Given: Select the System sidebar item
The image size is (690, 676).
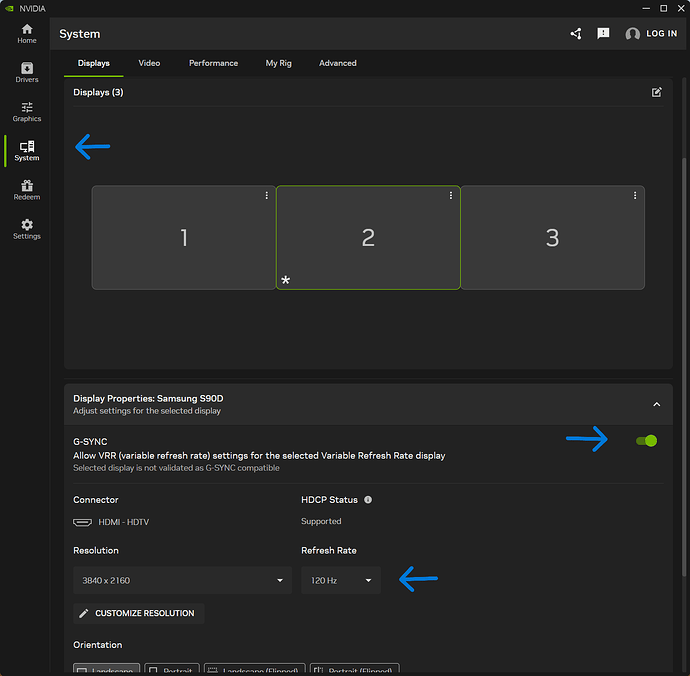Looking at the screenshot, I should coord(27,151).
